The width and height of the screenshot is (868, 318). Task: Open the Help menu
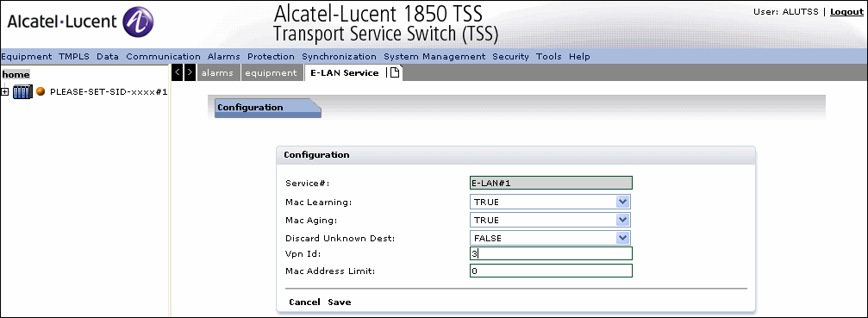tap(579, 56)
